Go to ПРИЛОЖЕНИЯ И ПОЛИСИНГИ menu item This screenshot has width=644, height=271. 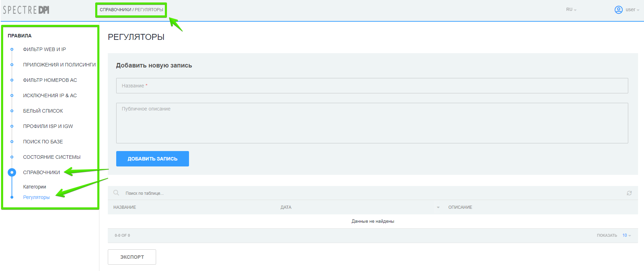pos(59,65)
